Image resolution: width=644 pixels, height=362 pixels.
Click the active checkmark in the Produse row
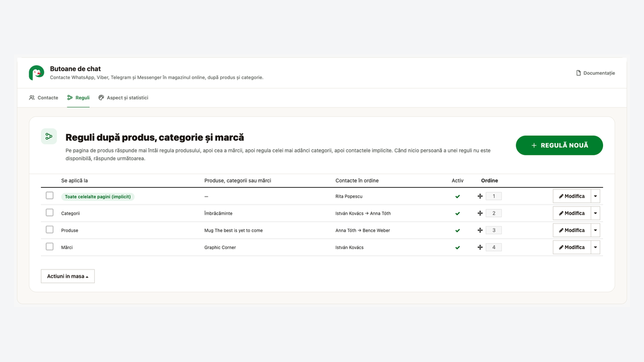pyautogui.click(x=458, y=230)
